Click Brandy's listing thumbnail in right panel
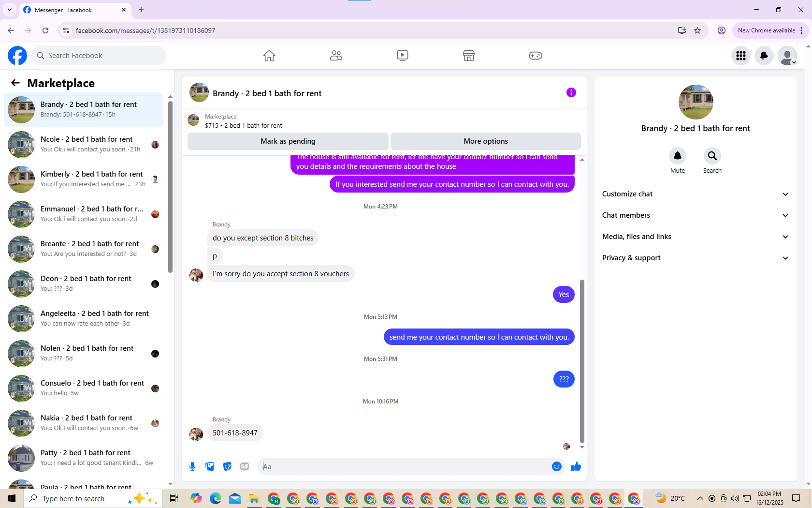812x508 pixels. (x=696, y=102)
